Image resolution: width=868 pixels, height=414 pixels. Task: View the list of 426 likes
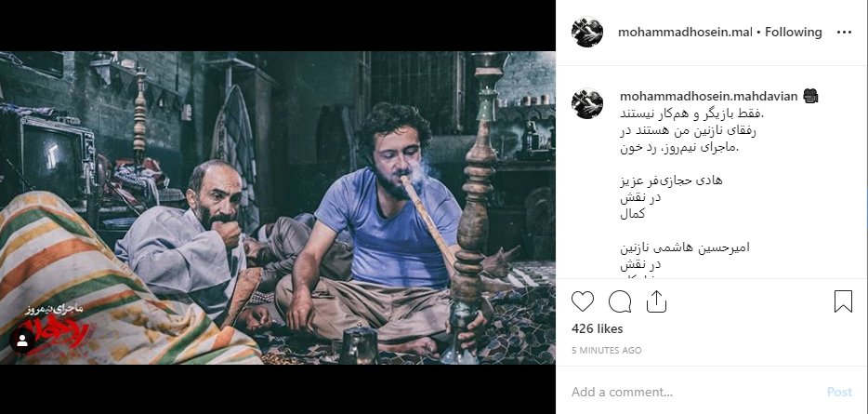click(x=597, y=328)
